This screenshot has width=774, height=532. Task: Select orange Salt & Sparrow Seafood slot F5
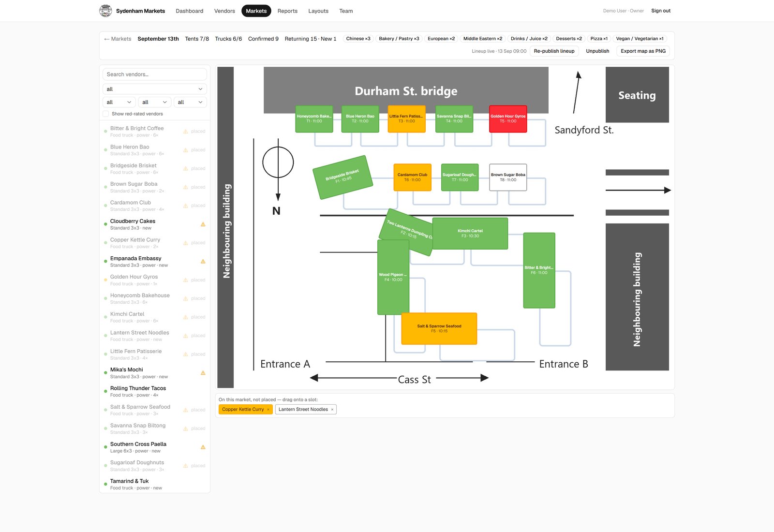pos(439,329)
